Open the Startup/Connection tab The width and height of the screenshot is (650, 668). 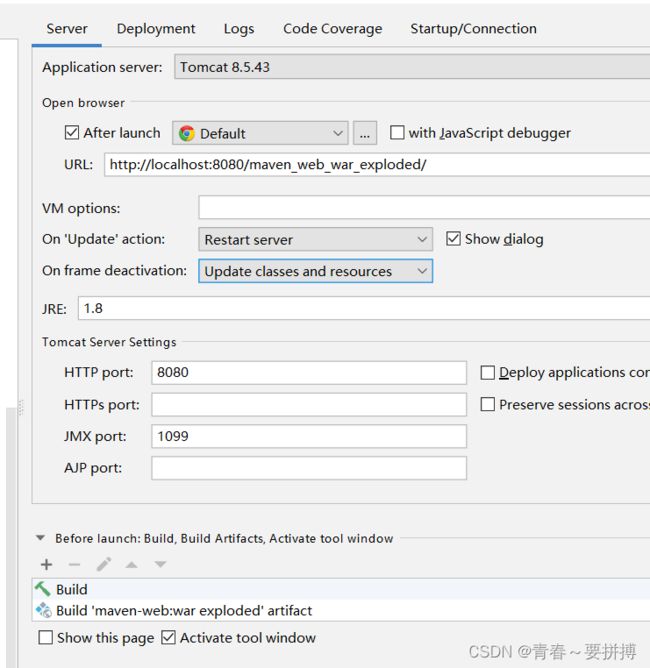(473, 29)
